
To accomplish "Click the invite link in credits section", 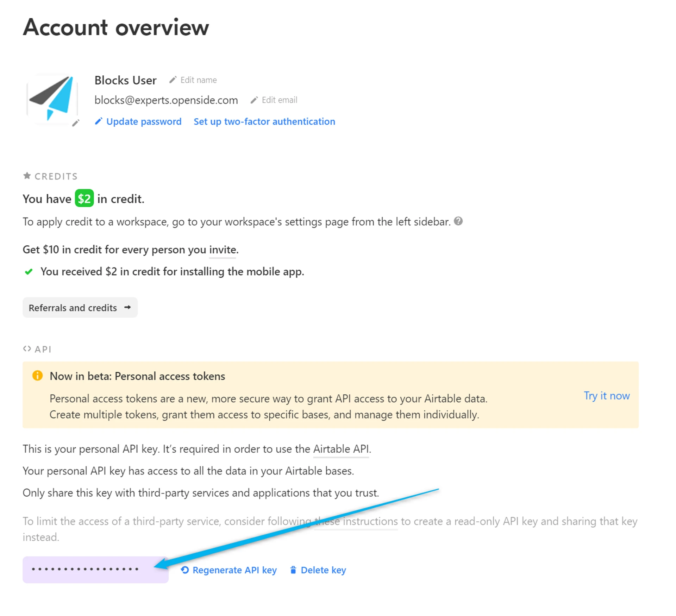I will 223,250.
